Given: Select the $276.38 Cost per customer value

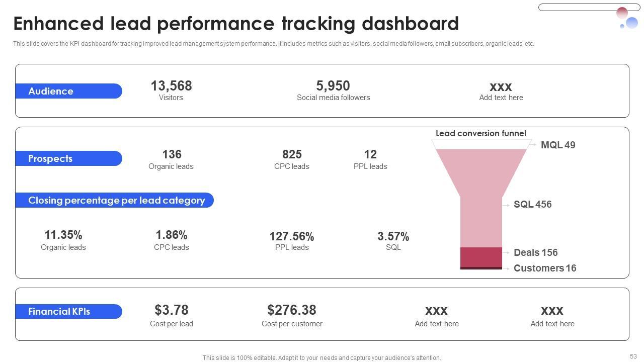Looking at the screenshot, I should [292, 310].
